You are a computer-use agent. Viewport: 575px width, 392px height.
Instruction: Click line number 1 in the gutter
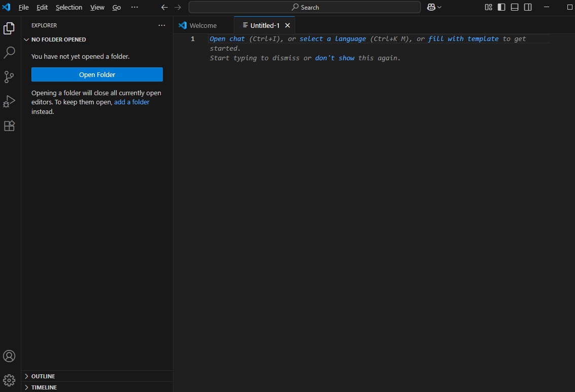(193, 39)
